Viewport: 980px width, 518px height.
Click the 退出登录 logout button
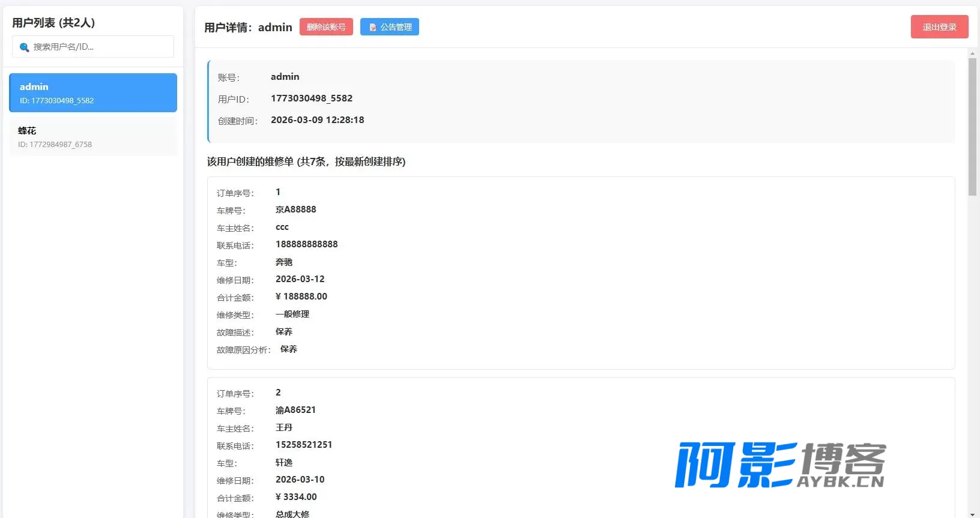(x=939, y=27)
